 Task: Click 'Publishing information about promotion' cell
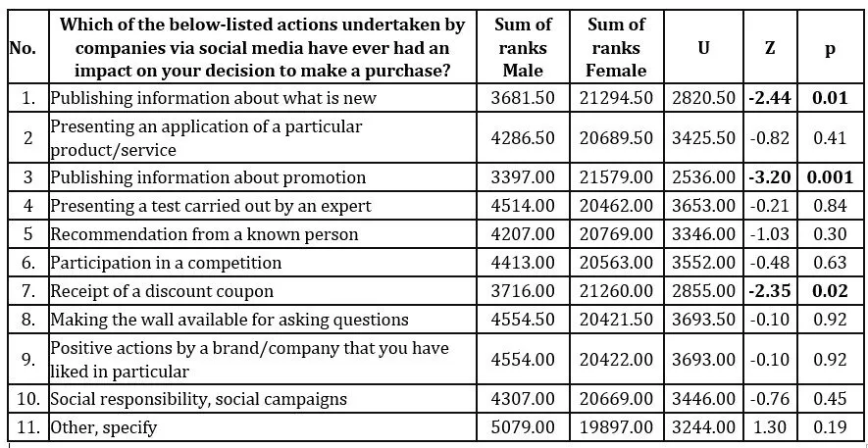(x=208, y=177)
